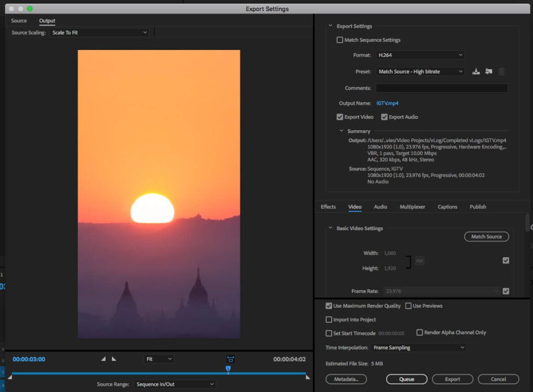Click the green macOS zoom button
The width and height of the screenshot is (533, 392).
pos(30,9)
